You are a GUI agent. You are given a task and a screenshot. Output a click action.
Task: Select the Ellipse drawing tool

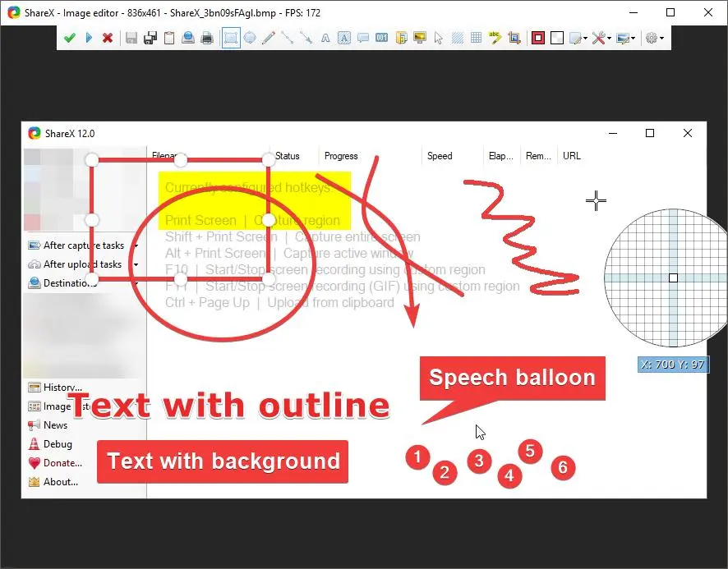pos(250,38)
